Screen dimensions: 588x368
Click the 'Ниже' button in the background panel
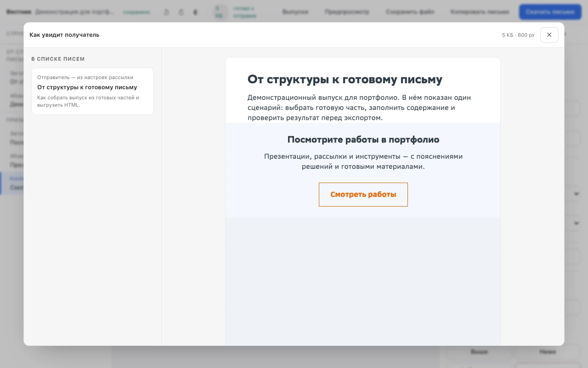(x=548, y=352)
